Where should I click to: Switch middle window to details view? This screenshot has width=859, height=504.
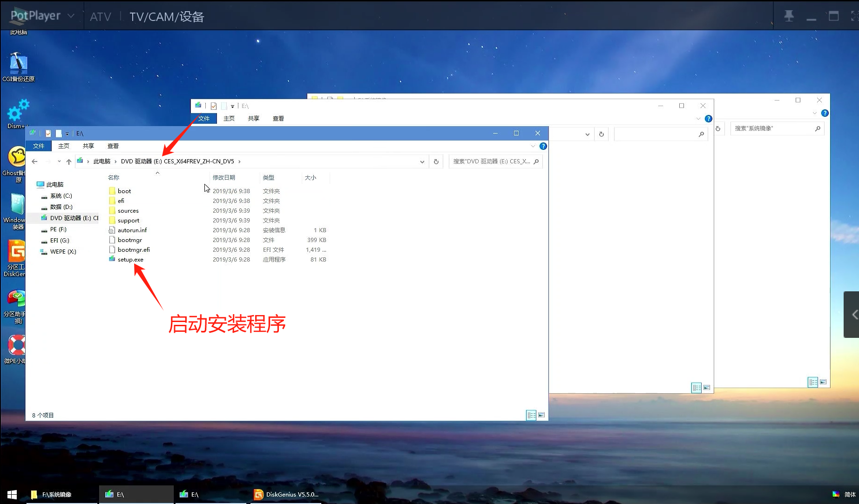point(697,388)
